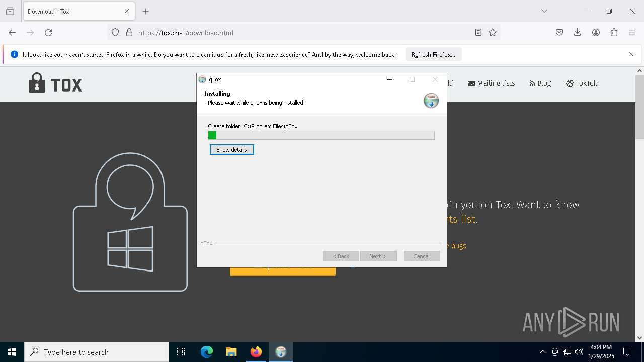Open the Mailing lists link
644x362 pixels.
pyautogui.click(x=492, y=83)
